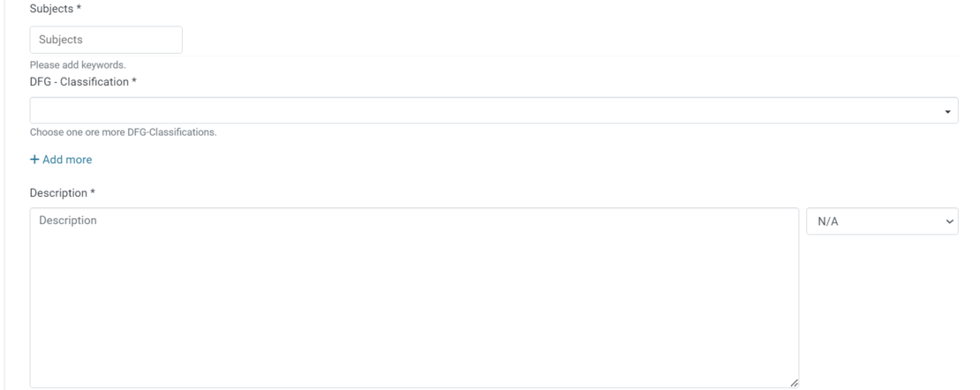Click the "Please add keywords." hint text
This screenshot has height=390, width=980.
tap(78, 65)
